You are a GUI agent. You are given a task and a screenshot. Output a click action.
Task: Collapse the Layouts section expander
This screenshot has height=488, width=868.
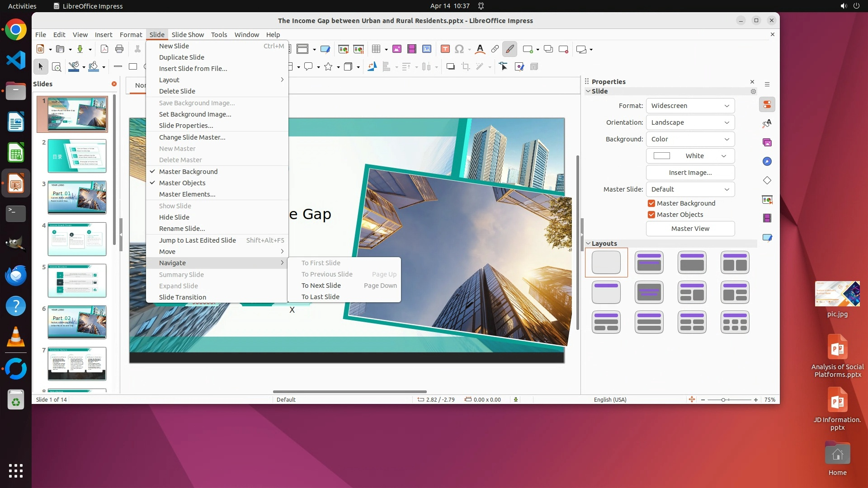click(x=588, y=244)
